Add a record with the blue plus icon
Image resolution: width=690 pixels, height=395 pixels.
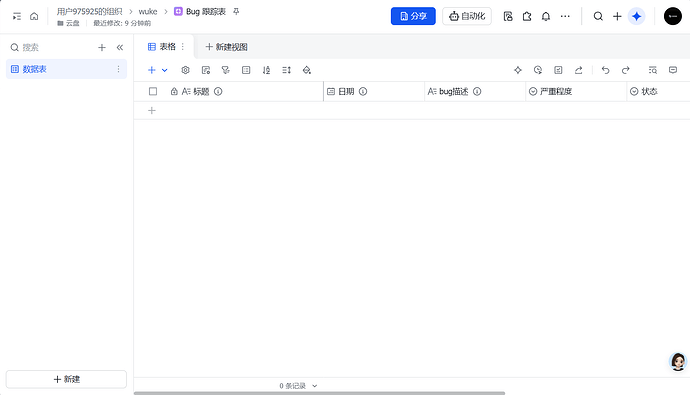(152, 70)
